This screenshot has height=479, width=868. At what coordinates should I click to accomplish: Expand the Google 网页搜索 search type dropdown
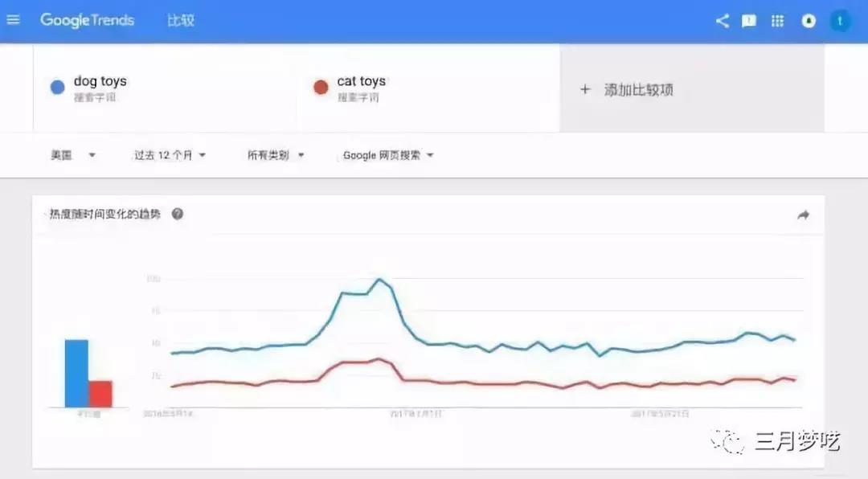point(388,155)
